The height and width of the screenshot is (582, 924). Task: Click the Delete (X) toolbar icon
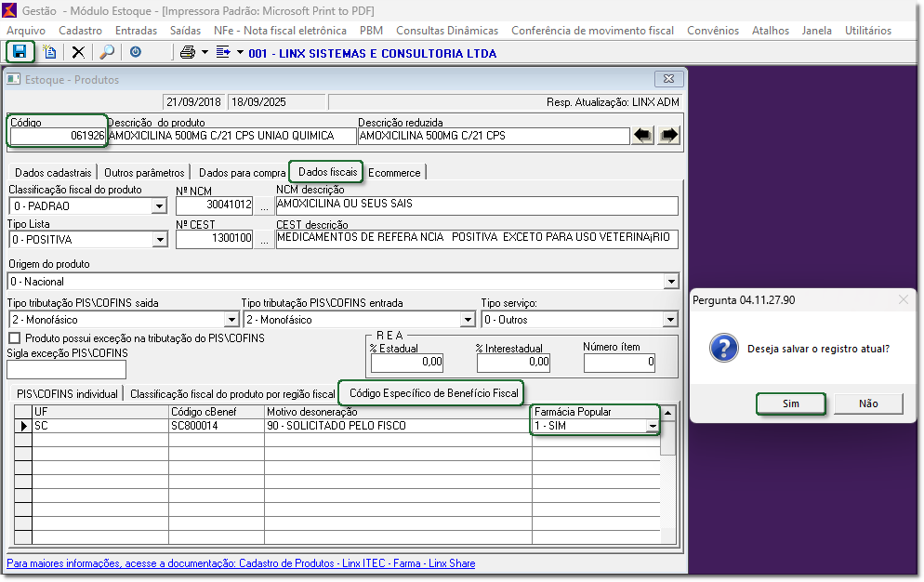tap(79, 52)
